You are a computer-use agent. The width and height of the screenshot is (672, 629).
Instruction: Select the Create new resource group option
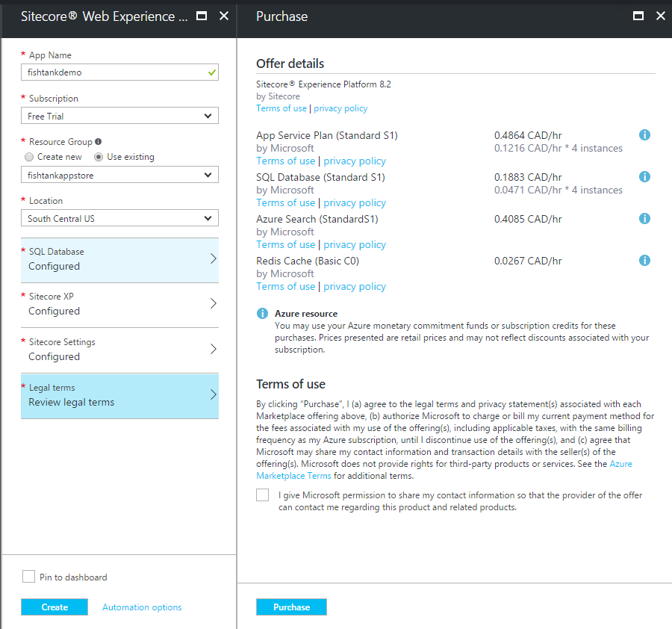coord(29,157)
